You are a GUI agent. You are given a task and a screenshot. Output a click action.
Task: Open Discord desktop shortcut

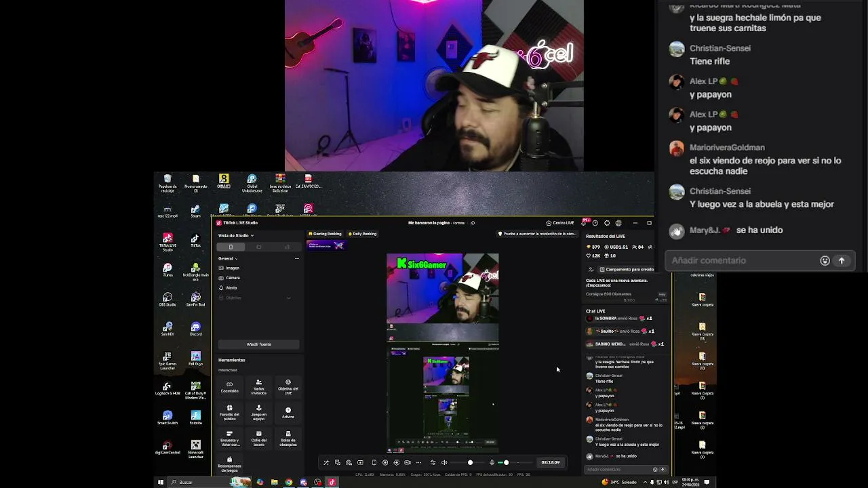pyautogui.click(x=196, y=329)
